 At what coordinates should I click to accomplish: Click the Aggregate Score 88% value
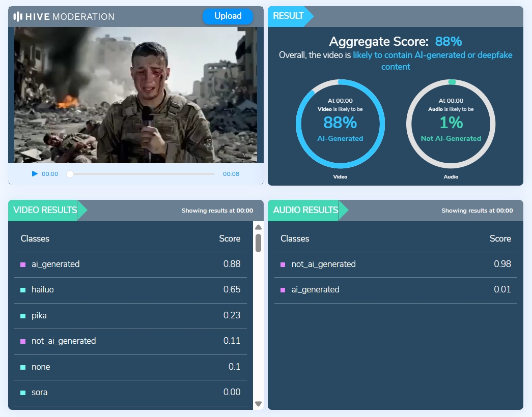coord(448,41)
